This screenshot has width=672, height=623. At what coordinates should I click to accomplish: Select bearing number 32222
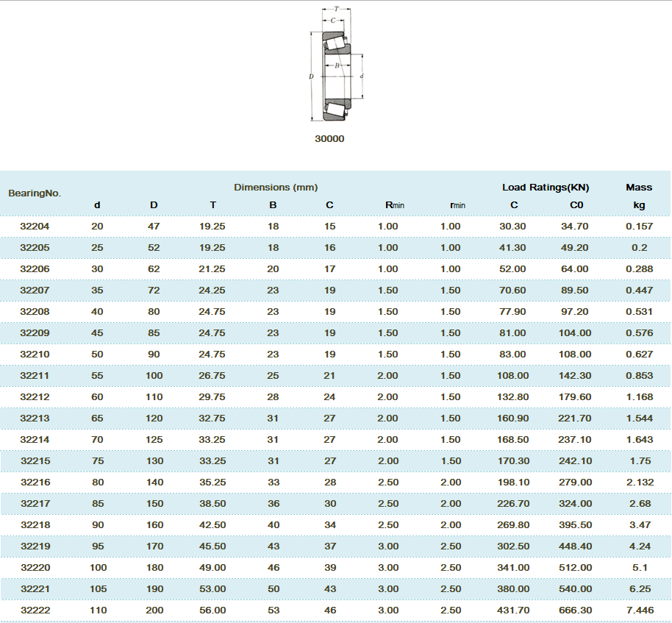coord(35,610)
